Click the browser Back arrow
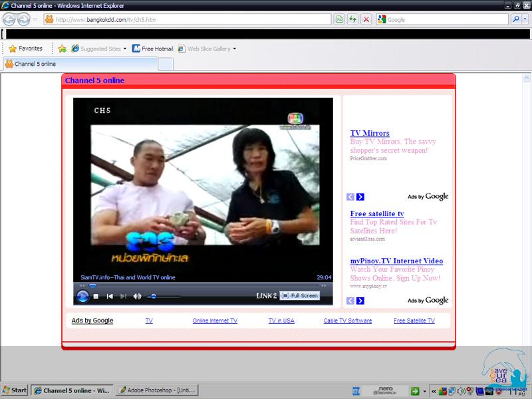The image size is (532, 399). coord(9,19)
